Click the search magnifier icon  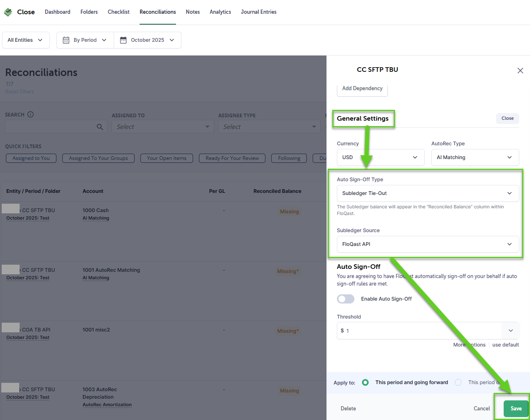[100, 127]
